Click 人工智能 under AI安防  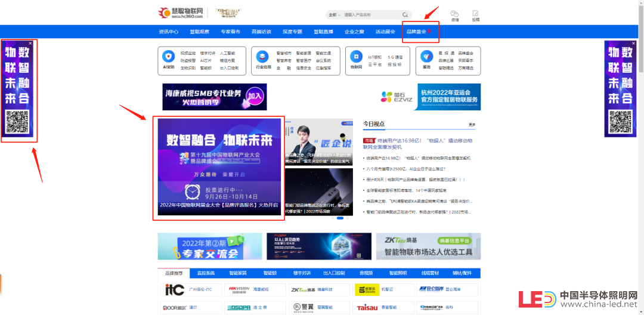tap(227, 53)
